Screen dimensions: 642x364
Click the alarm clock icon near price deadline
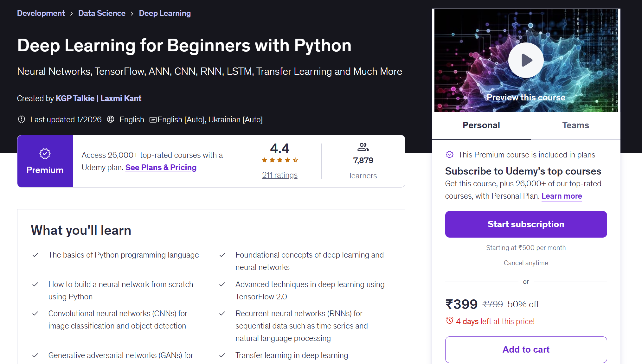pos(450,321)
